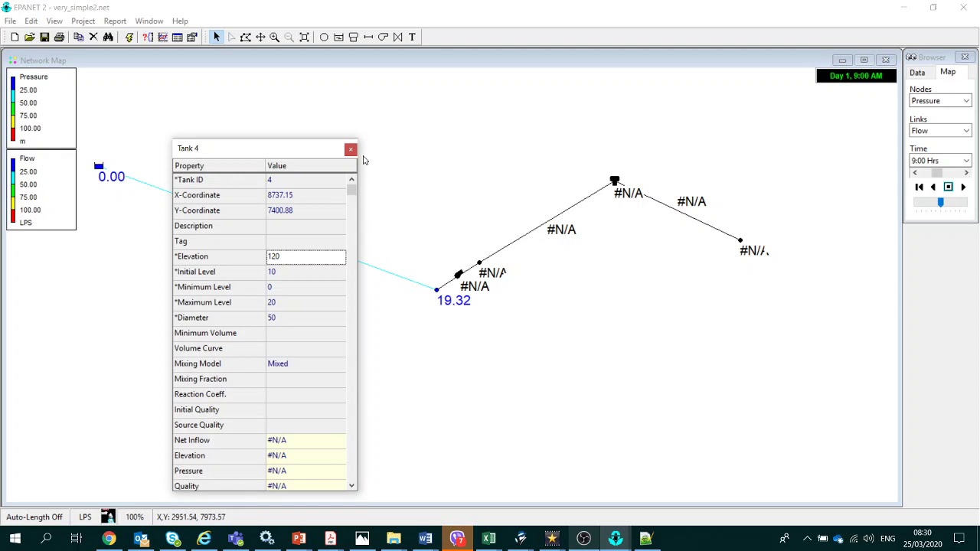This screenshot has height=551, width=980.
Task: Create a new graph view
Action: (162, 37)
